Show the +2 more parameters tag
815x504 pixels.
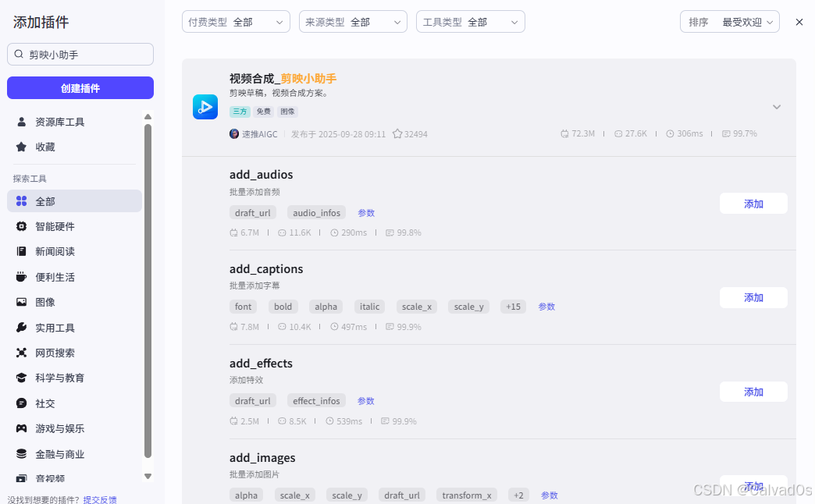[x=518, y=495]
